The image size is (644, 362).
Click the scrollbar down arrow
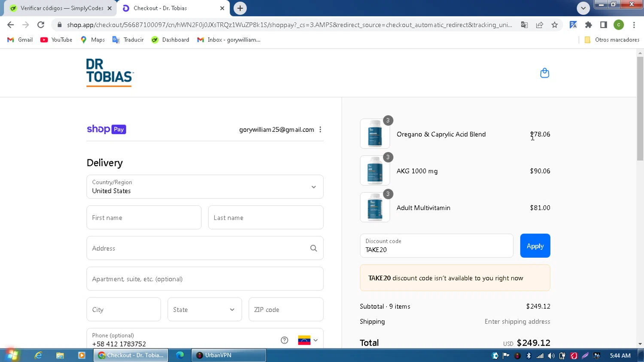[640, 344]
